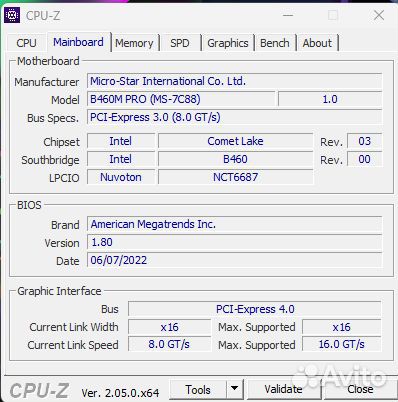The height and width of the screenshot is (402, 398).
Task: Minimize the CPU-Z window
Action: coord(288,15)
